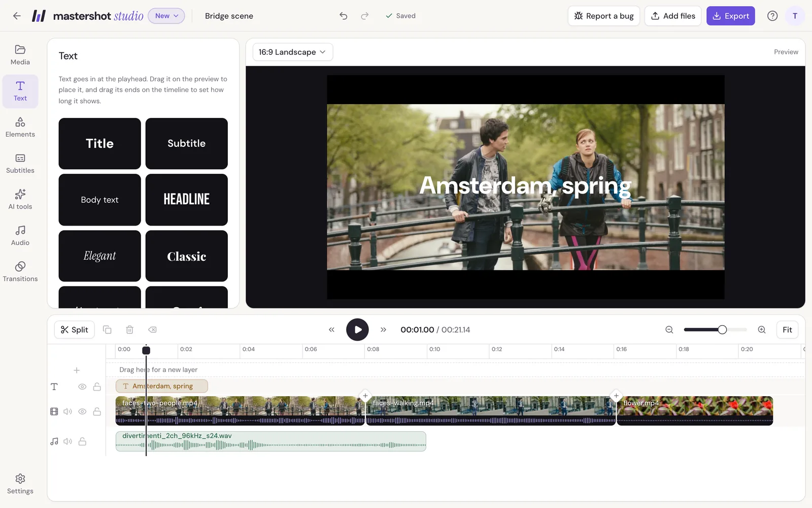Mute the video track audio
The width and height of the screenshot is (812, 508).
click(x=67, y=411)
